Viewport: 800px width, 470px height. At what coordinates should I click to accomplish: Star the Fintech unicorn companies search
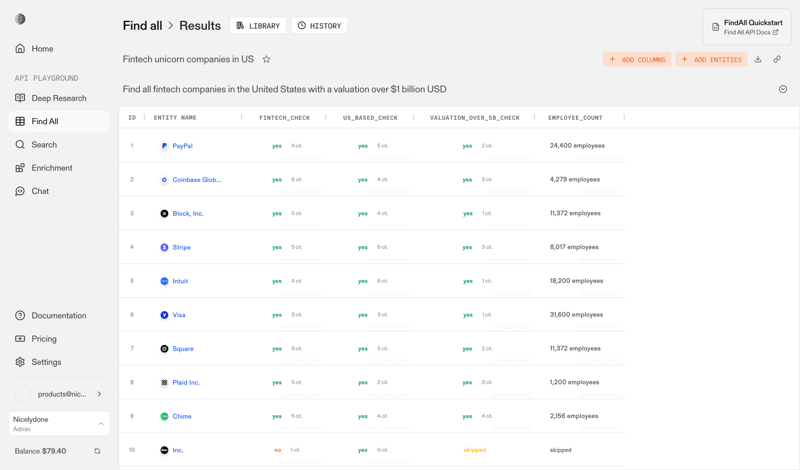tap(266, 60)
